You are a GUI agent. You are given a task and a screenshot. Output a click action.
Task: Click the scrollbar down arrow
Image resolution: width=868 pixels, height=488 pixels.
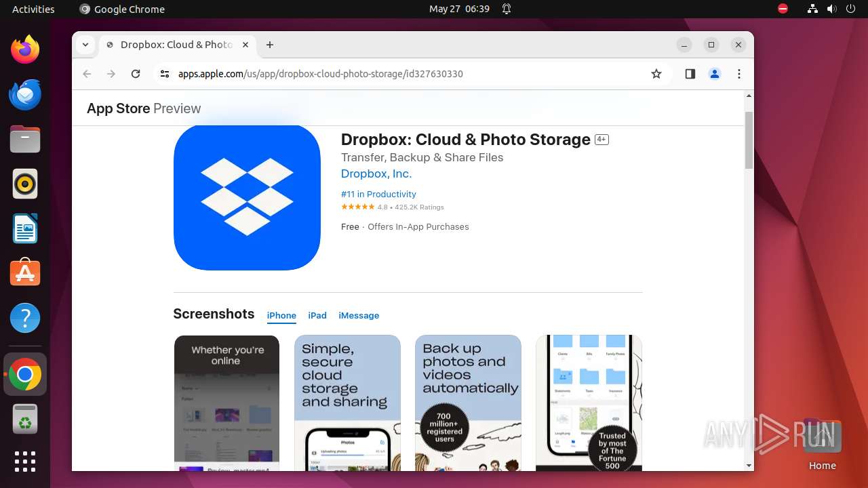pyautogui.click(x=749, y=466)
